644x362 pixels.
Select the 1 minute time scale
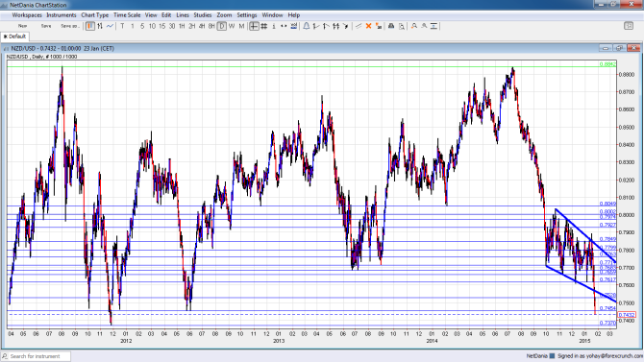[x=133, y=26]
